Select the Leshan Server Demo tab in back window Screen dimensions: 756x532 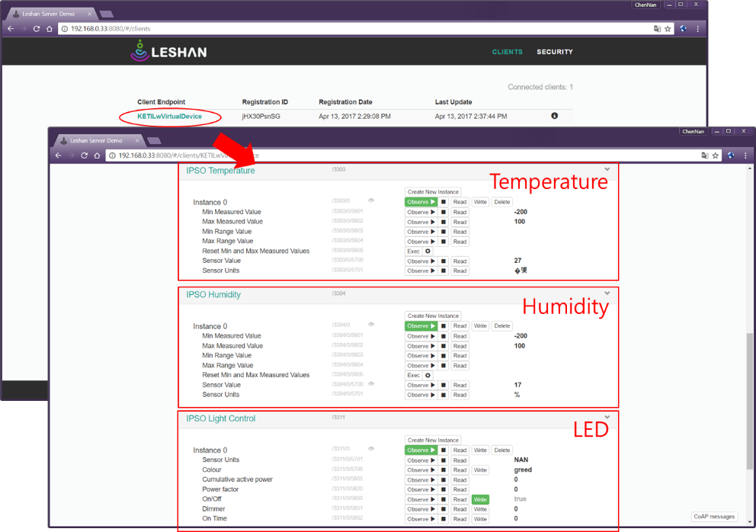pos(50,14)
